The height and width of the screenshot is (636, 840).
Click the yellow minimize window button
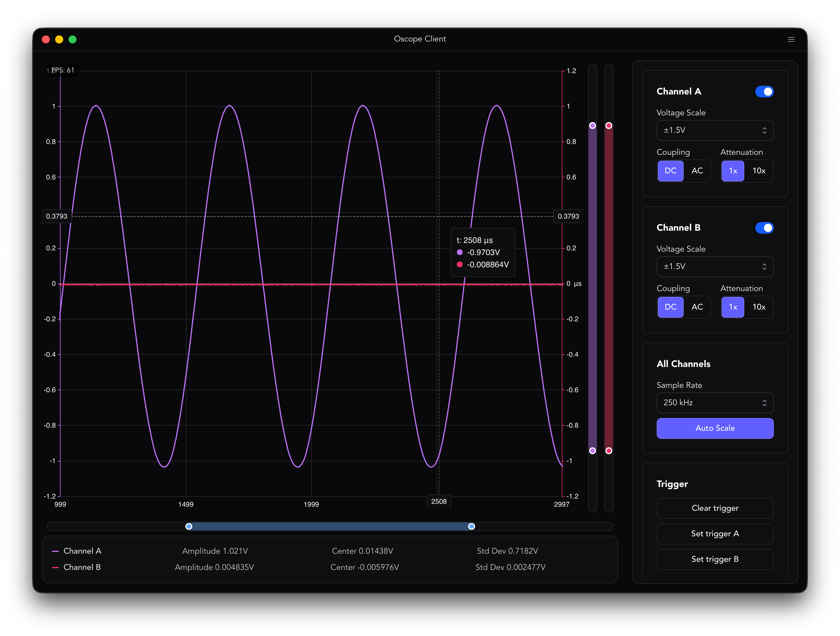point(59,39)
